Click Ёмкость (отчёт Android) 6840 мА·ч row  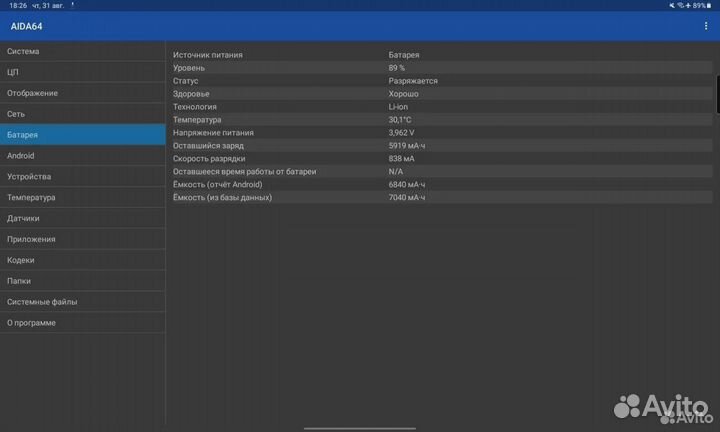coord(442,185)
